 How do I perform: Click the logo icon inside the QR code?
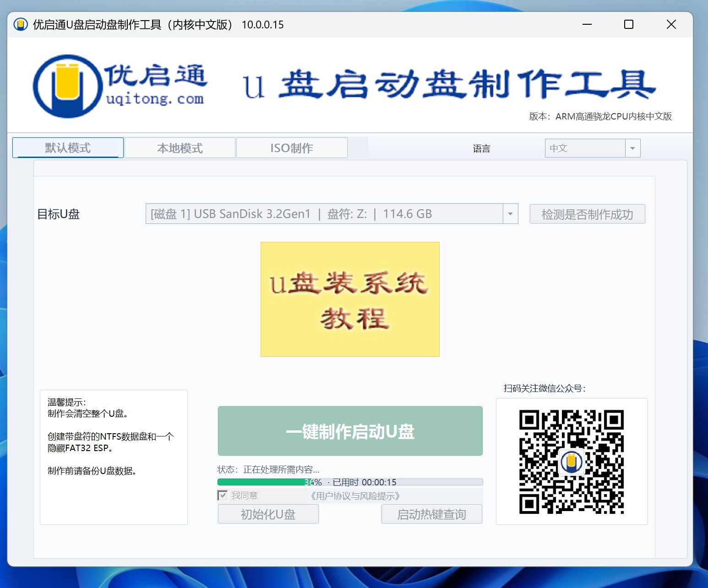click(572, 462)
